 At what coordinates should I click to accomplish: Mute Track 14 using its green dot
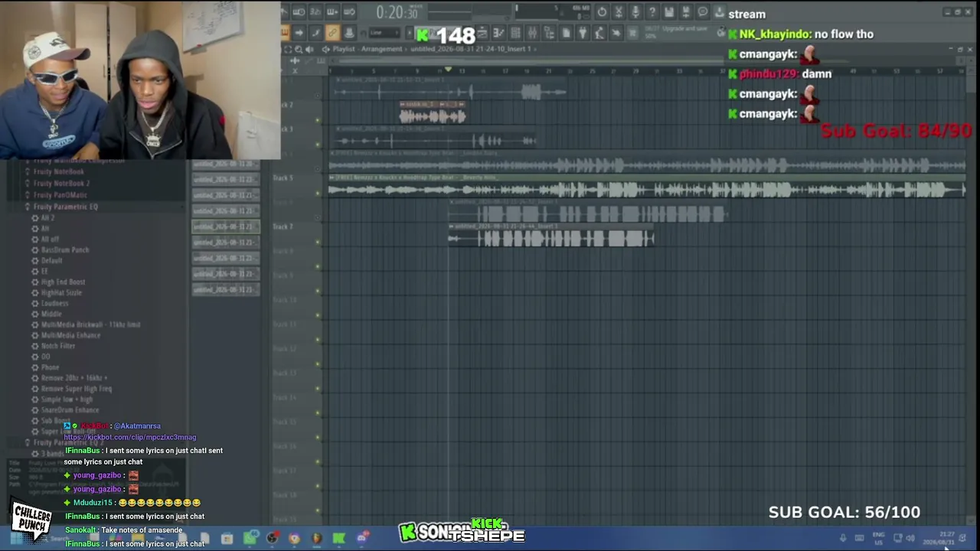tap(318, 413)
